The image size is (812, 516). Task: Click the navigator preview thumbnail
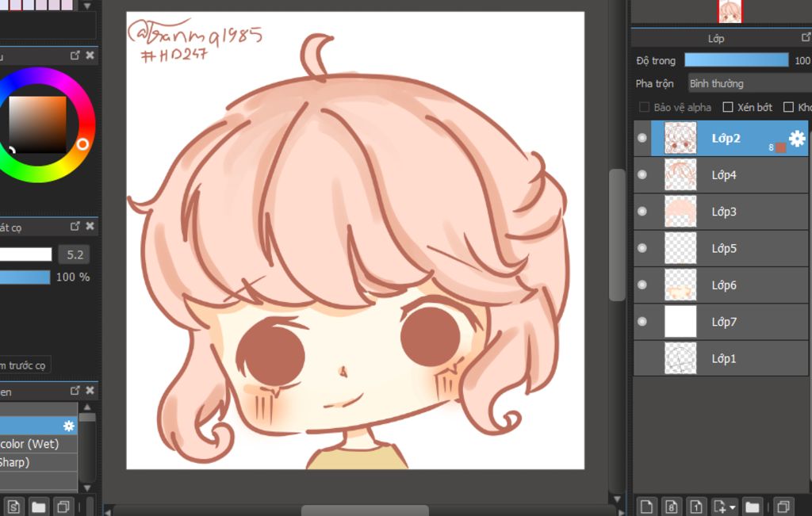tap(730, 11)
